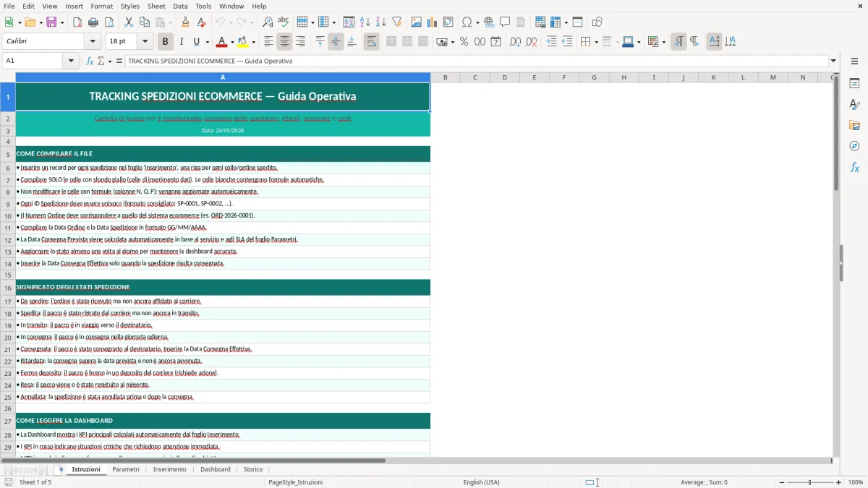This screenshot has width=868, height=488.
Task: Click the Insert Comment icon
Action: [505, 22]
